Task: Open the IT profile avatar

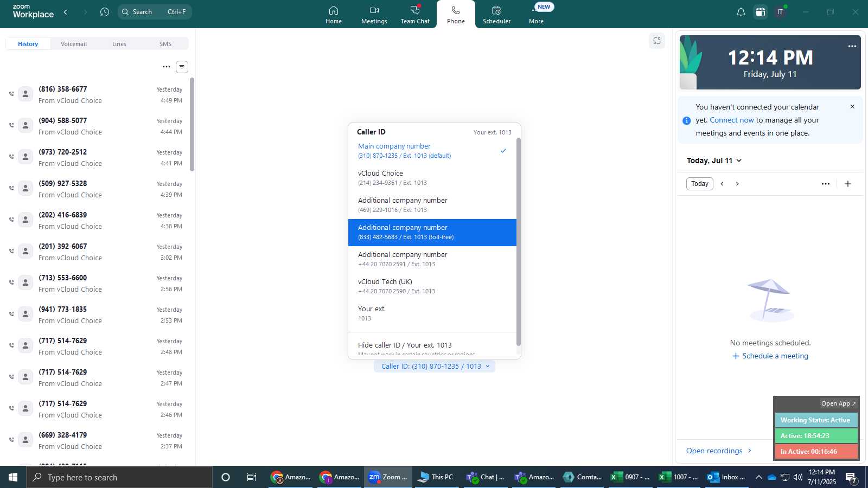Action: coord(780,12)
